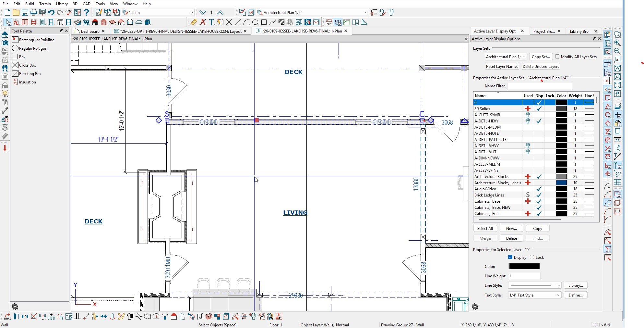Click the Up One Floor arrow

point(220,12)
